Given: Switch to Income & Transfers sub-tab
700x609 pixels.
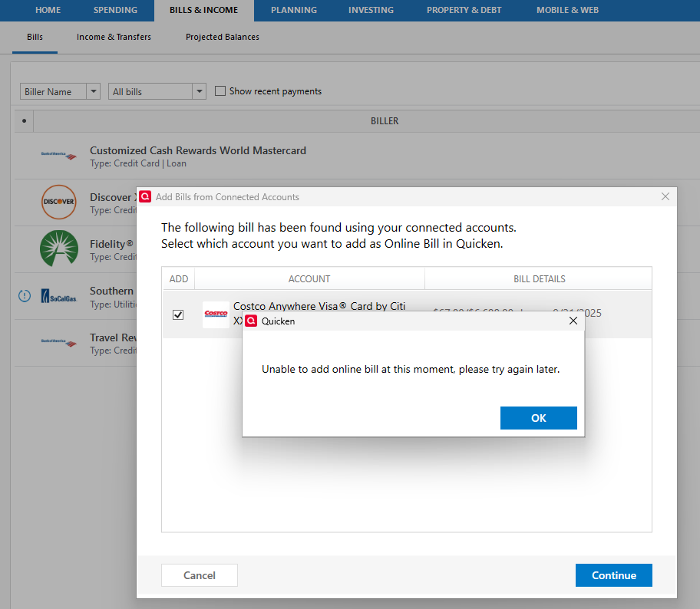Looking at the screenshot, I should tap(114, 37).
